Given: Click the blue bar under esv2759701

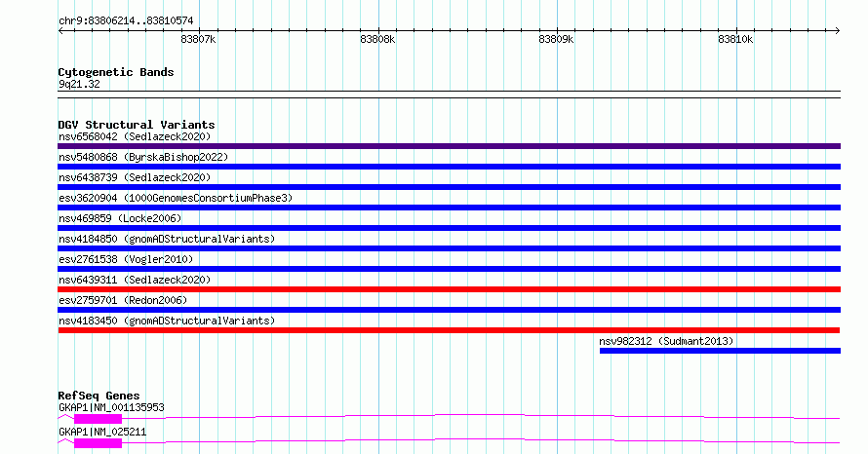Looking at the screenshot, I should [x=449, y=310].
